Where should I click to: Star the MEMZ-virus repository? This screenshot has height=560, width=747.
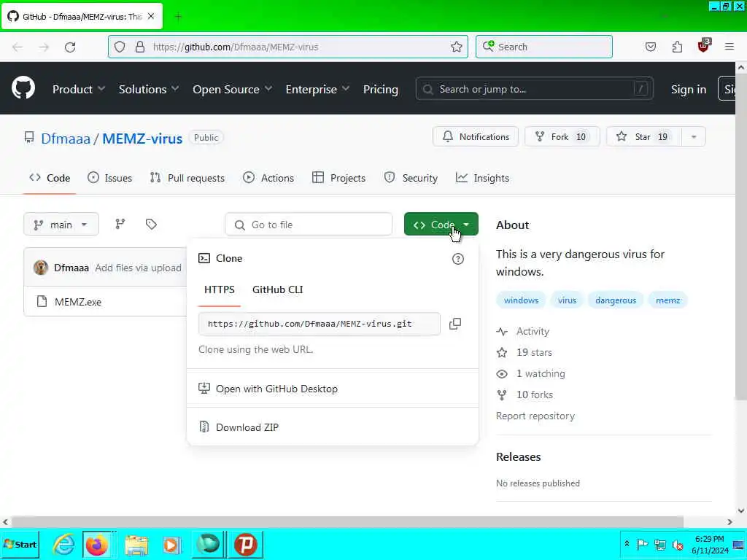pos(644,136)
